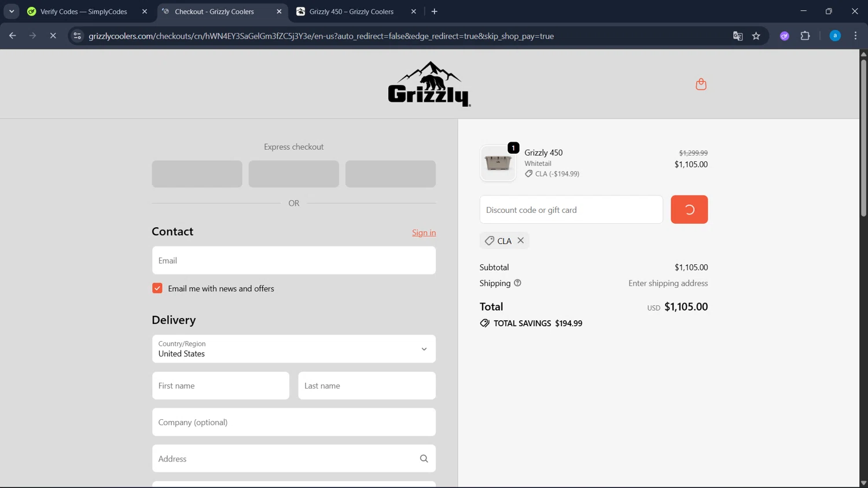Click the Whitetail variant label
868x488 pixels.
pyautogui.click(x=538, y=164)
